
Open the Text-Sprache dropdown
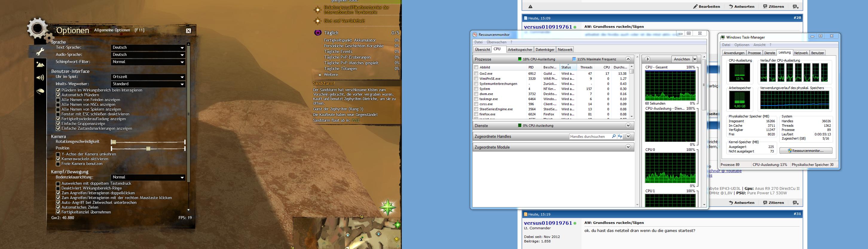[148, 48]
